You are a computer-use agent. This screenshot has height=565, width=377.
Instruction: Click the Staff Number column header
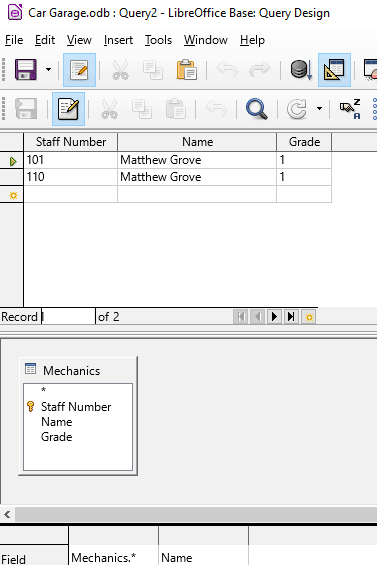(71, 142)
